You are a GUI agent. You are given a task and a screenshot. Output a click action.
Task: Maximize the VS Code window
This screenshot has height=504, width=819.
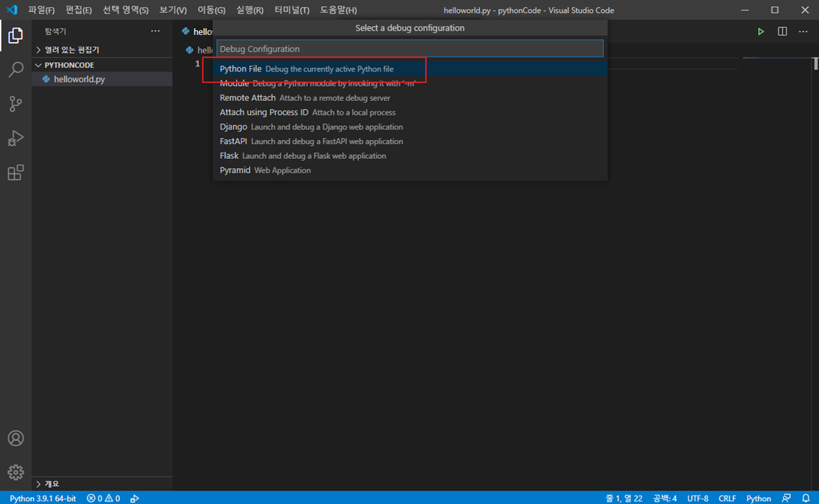[775, 10]
